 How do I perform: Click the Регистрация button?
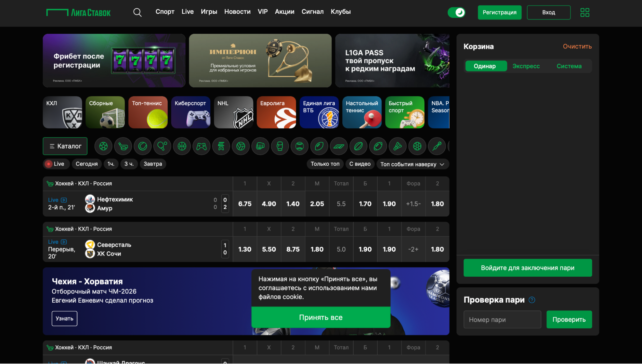499,13
